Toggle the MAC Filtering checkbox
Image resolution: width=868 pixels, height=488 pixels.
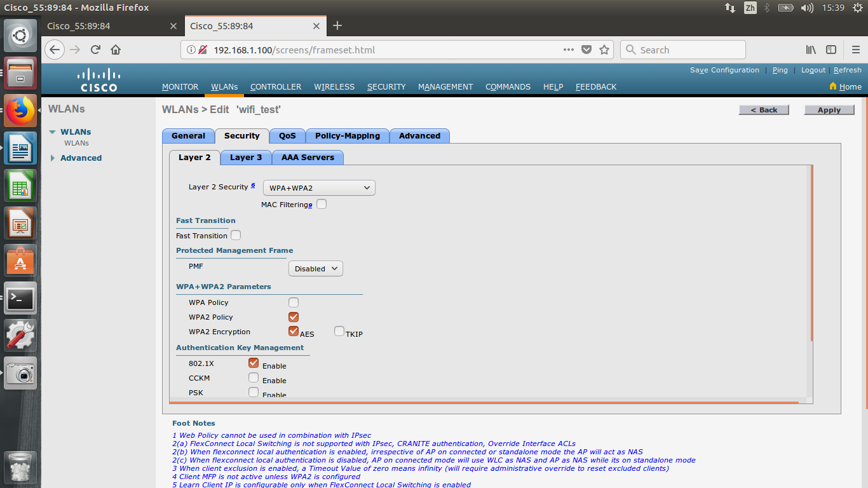click(322, 204)
